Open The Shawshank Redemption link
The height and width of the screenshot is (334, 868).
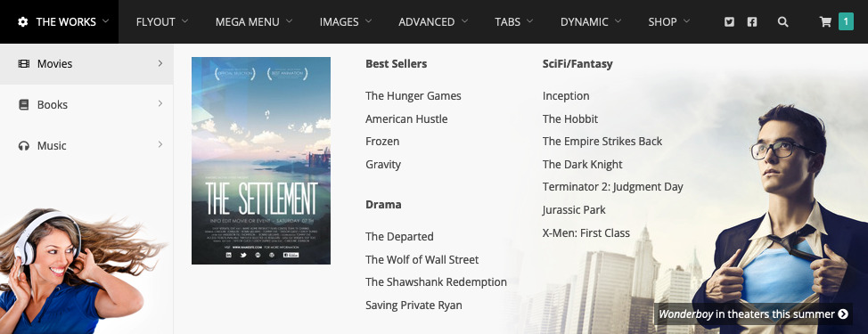(x=436, y=282)
